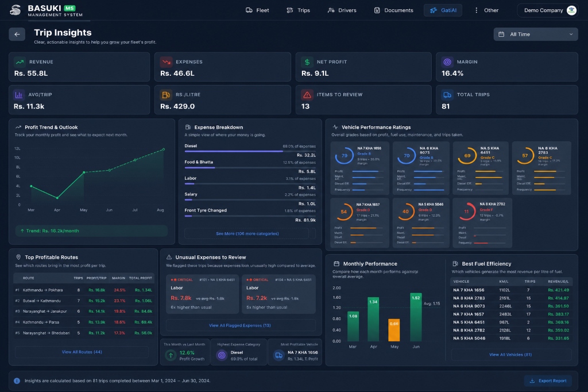Viewport: 588px width, 392px height.
Task: Open the All Time date range dropdown
Action: coord(536,34)
